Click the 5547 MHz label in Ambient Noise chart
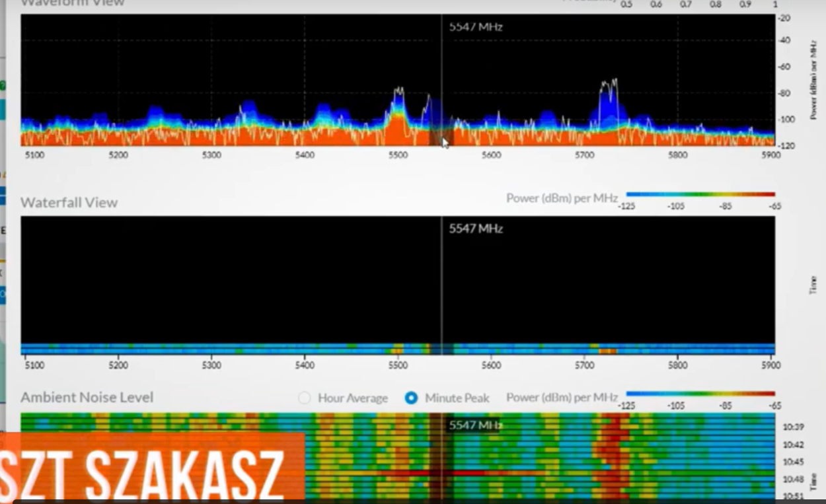 coord(476,425)
